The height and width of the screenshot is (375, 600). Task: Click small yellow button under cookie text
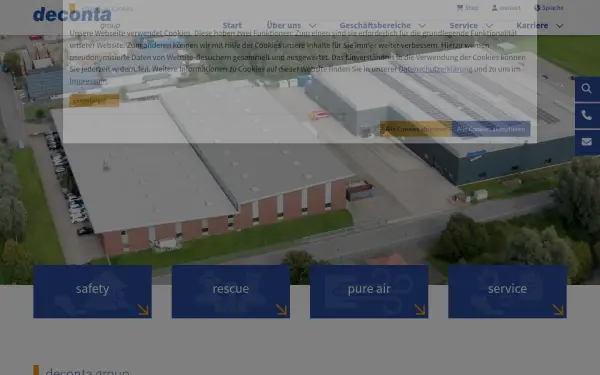coord(94,101)
